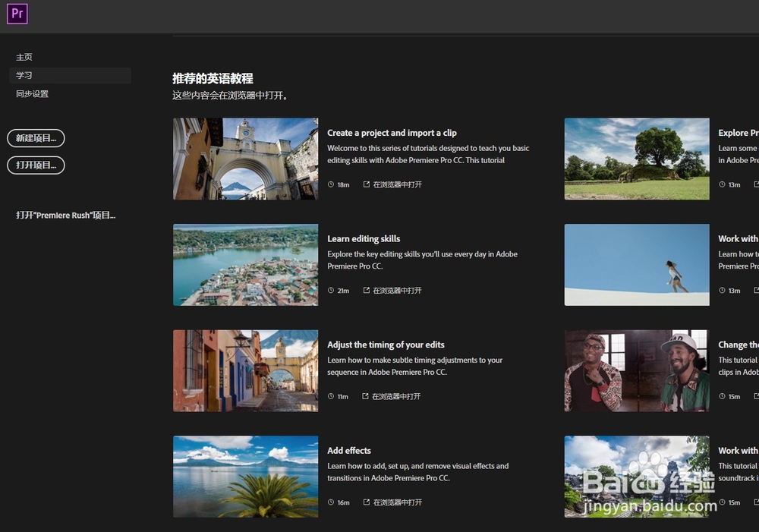Viewport: 759px width, 532px height.
Task: Click the 这些内容会在浏览器中打开 subtitle
Action: pyautogui.click(x=231, y=96)
